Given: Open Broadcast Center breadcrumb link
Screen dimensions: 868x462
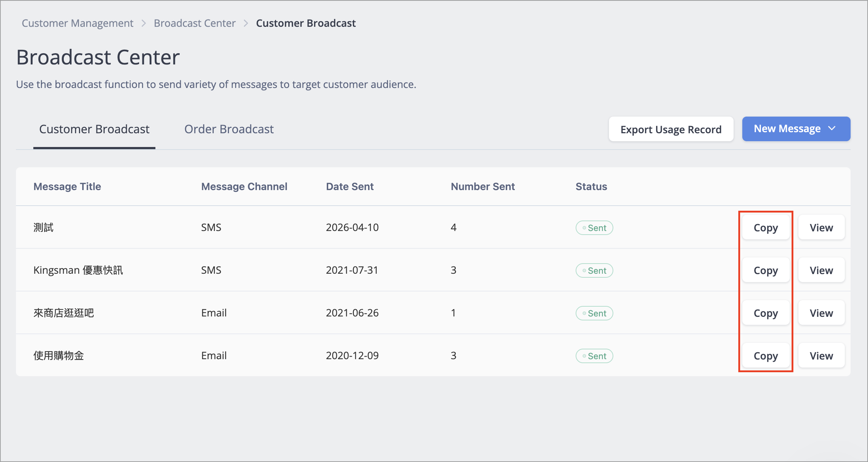Looking at the screenshot, I should (x=195, y=23).
